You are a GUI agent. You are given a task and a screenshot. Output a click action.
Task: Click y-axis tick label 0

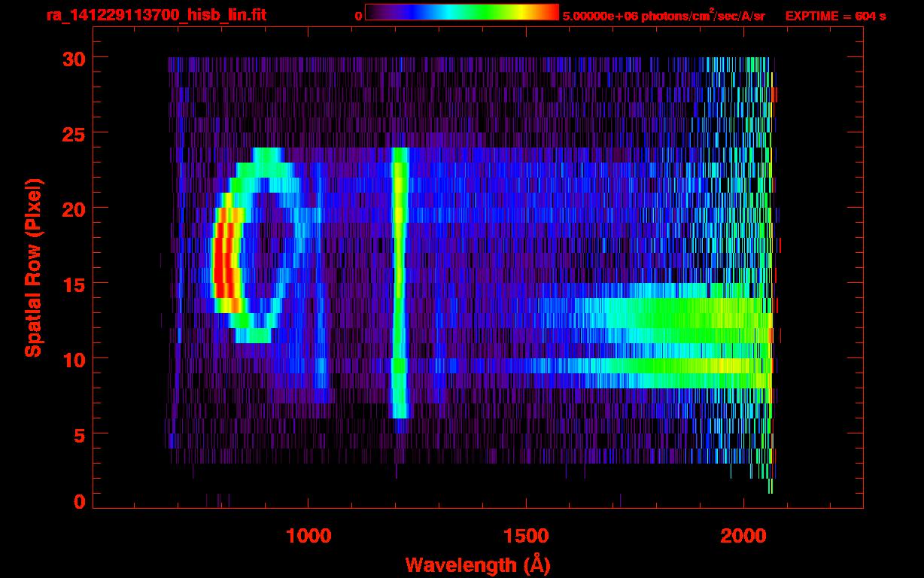click(x=78, y=501)
